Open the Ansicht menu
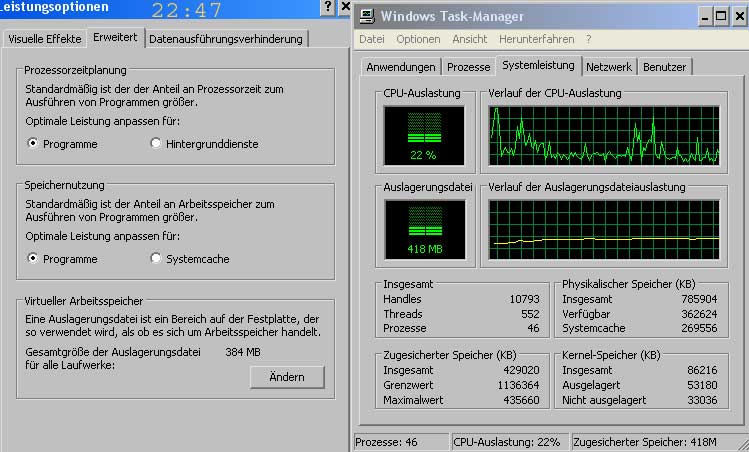Screen dimensions: 749x452 pos(470,39)
